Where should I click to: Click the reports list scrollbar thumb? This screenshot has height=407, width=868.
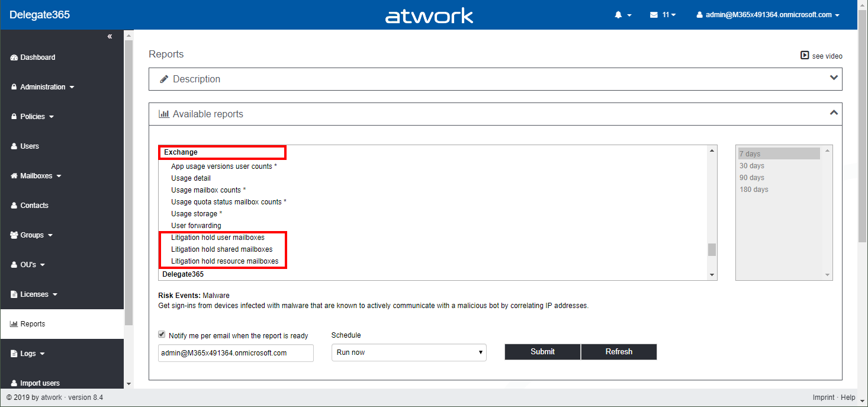[712, 249]
